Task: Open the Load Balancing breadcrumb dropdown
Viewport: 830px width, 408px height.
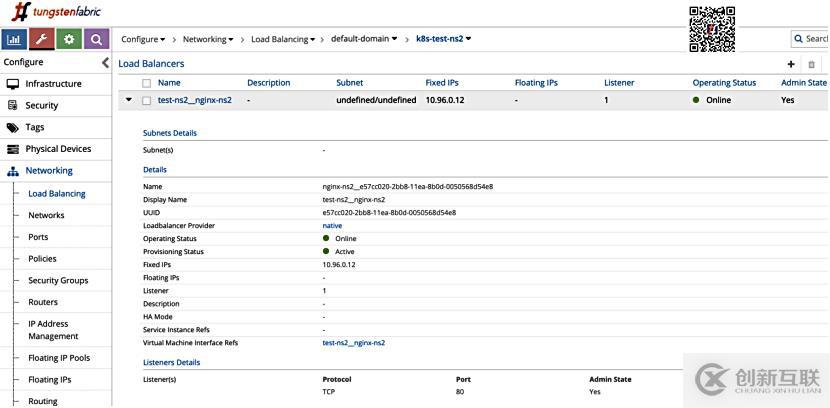Action: [285, 39]
